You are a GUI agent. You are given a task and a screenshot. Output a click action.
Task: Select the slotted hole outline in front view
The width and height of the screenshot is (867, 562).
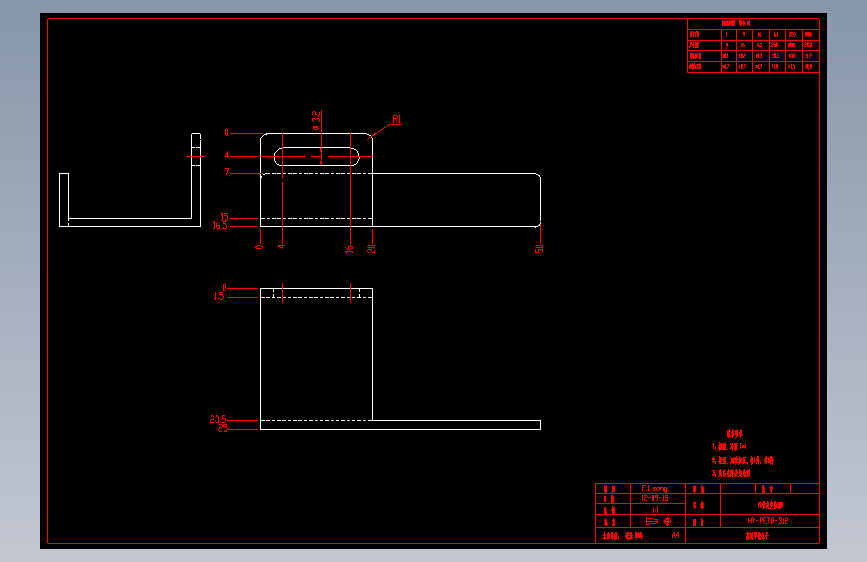pyautogui.click(x=317, y=157)
